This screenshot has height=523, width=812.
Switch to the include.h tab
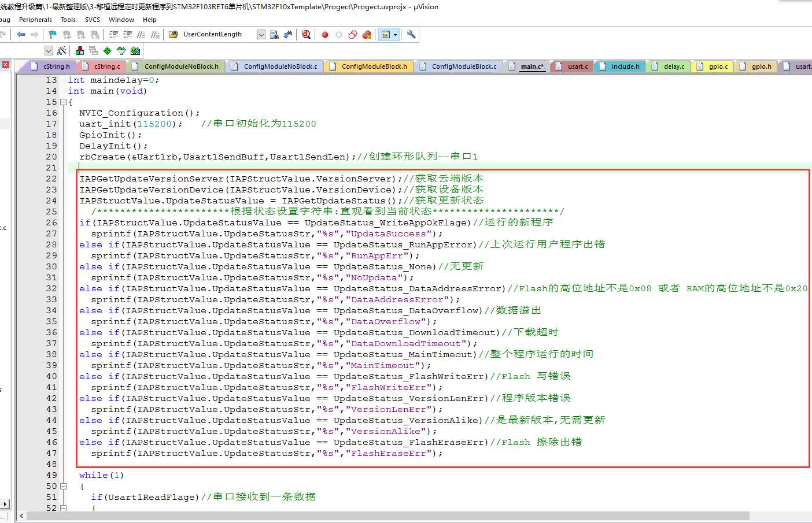pyautogui.click(x=621, y=66)
